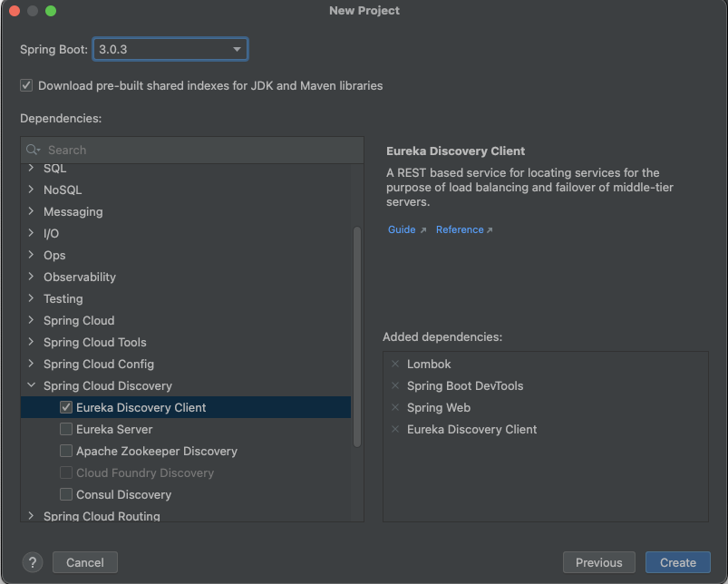
Task: Expand the Observability category
Action: (31, 277)
